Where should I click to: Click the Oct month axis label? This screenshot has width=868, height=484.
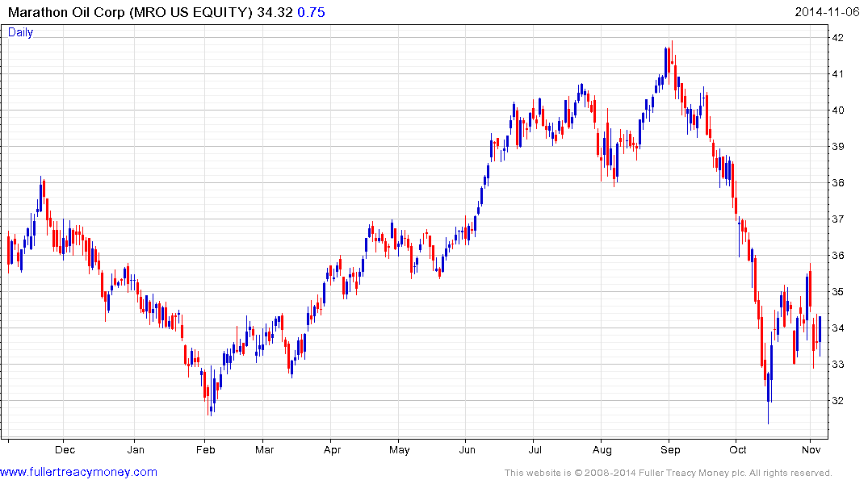tap(738, 449)
